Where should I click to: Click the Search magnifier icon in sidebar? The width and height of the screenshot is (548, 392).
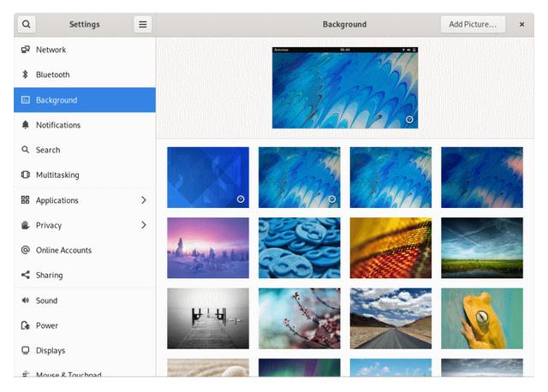pos(25,150)
